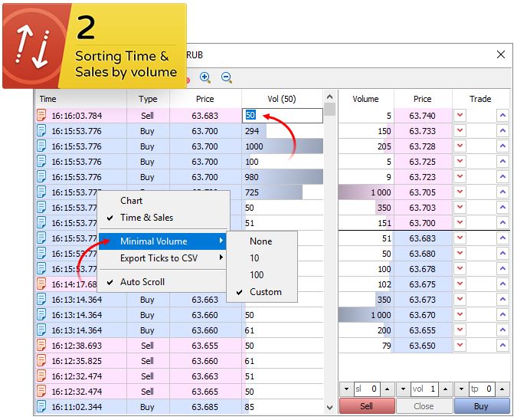This screenshot has height=420, width=517.
Task: Increase the vol trade volume
Action: point(446,389)
